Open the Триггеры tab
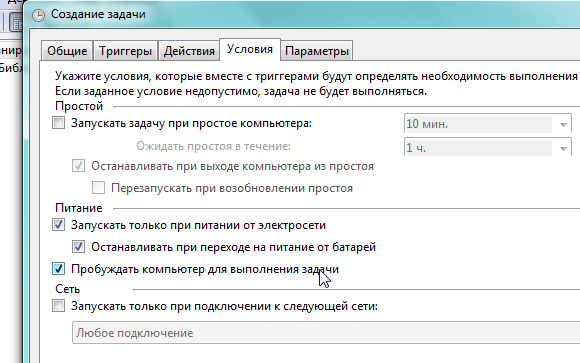 coord(125,51)
